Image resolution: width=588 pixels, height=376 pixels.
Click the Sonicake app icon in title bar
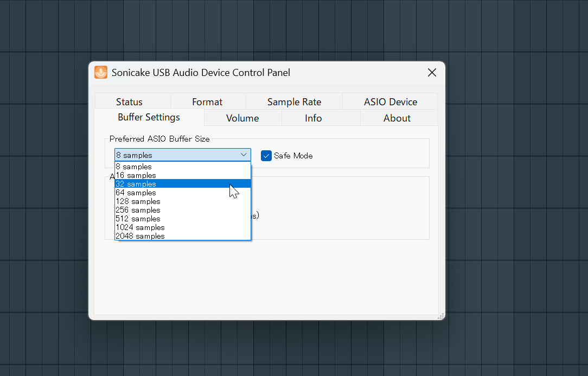[x=101, y=72]
